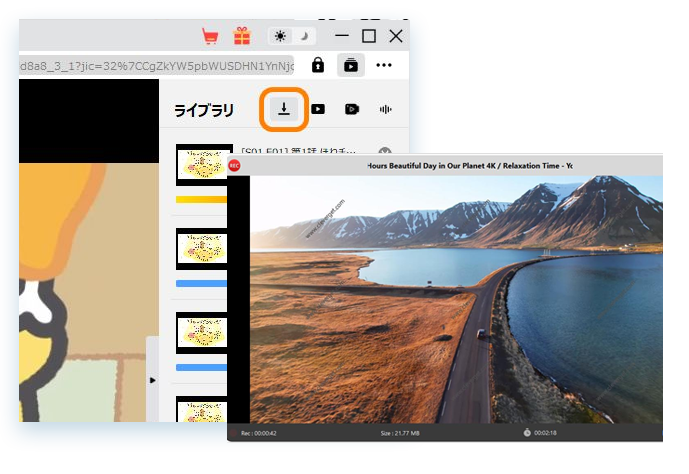
Task: Click the stopwatch timer icon in recorder
Action: 527,433
